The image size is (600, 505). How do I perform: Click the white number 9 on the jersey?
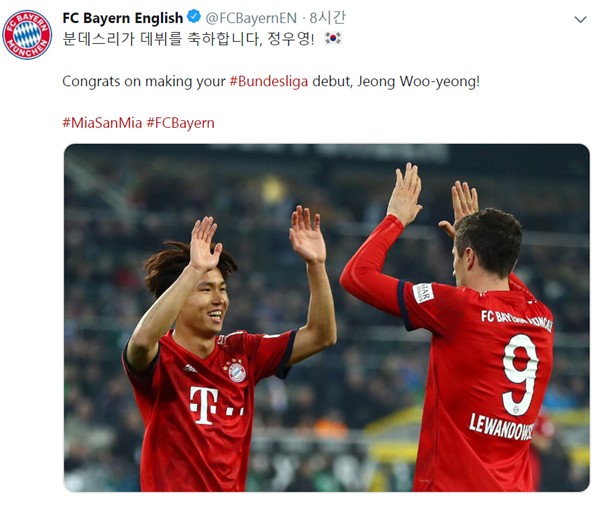coord(520,375)
